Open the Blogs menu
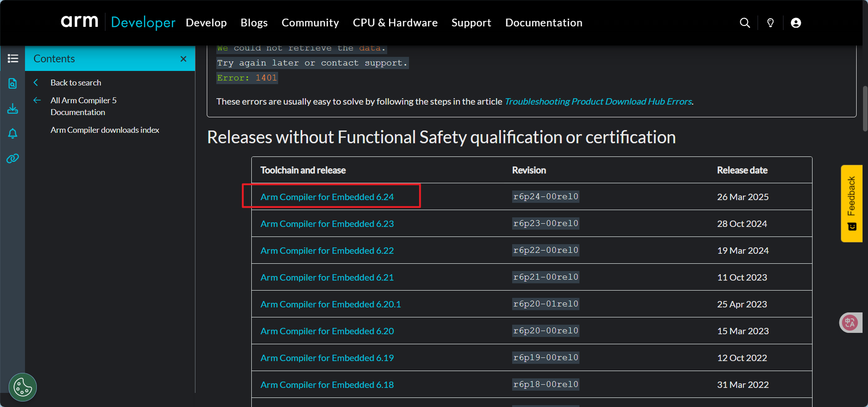868x407 pixels. pos(254,23)
